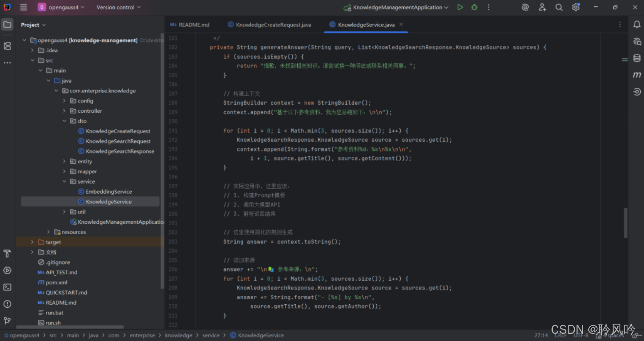Click caret position 27:14 in status bar

point(541,336)
